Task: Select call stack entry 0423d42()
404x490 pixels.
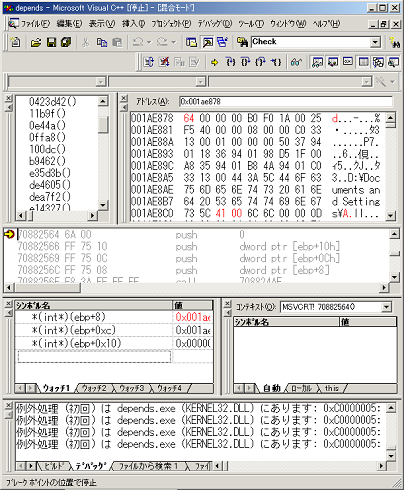Action: (52, 101)
